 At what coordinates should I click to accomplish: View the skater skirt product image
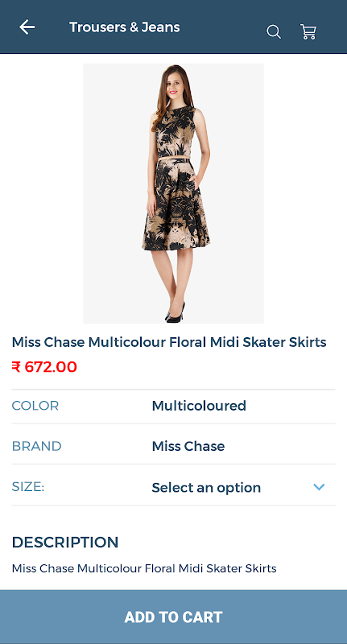[x=173, y=193]
